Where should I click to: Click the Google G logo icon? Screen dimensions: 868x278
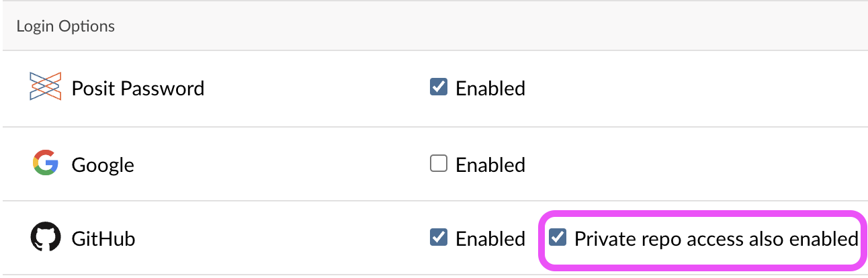click(46, 163)
